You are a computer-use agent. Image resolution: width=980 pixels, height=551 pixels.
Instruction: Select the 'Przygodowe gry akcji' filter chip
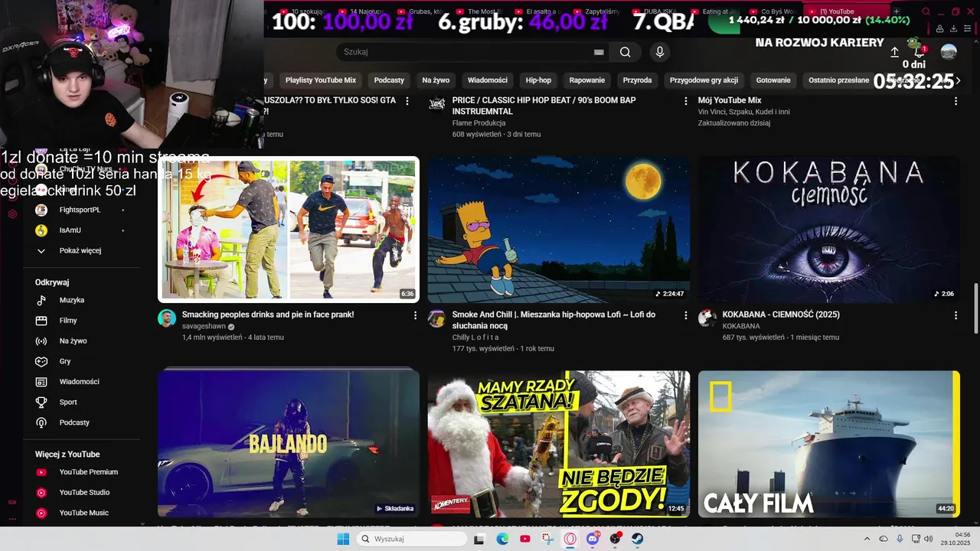[x=704, y=80]
